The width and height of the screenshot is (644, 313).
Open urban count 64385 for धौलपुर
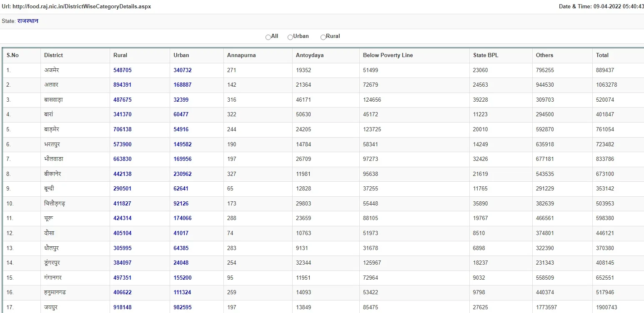click(x=181, y=248)
